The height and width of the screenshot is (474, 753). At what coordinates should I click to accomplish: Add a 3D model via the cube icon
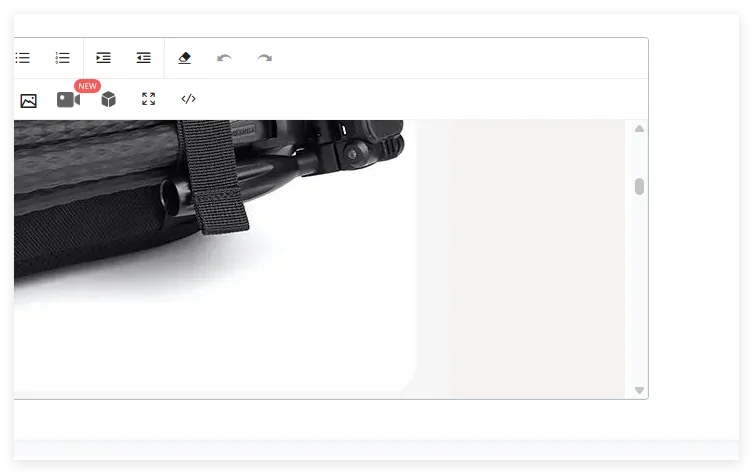[x=109, y=99]
